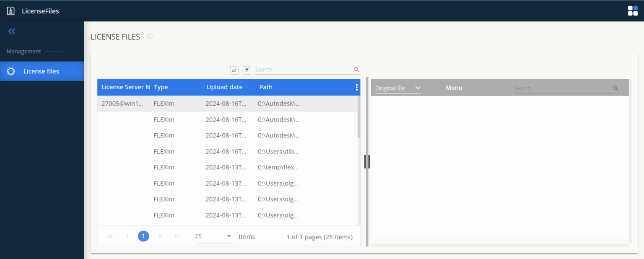644x259 pixels.
Task: Open the Original file dropdown
Action: point(396,88)
